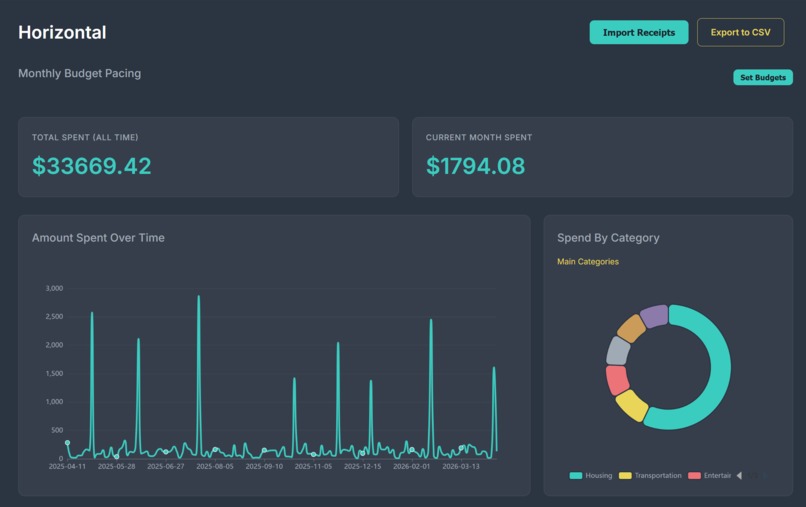Toggle the Housing legend swatch
Image resolution: width=806 pixels, height=507 pixels.
pyautogui.click(x=576, y=476)
